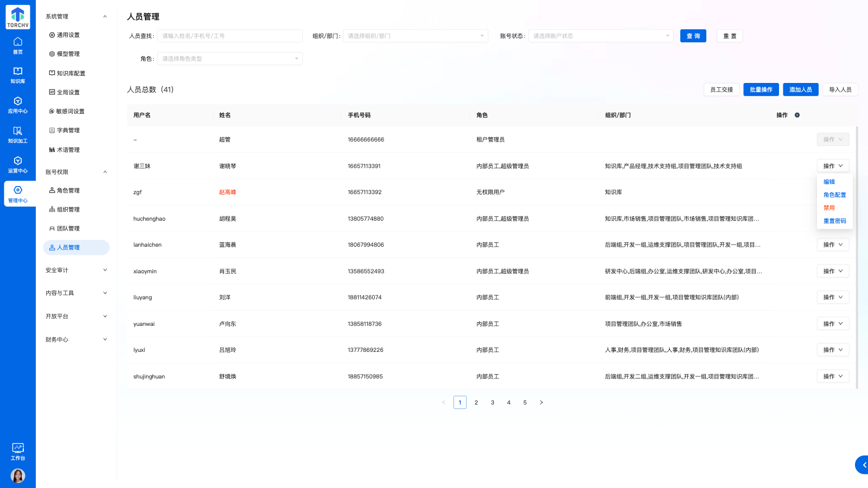Go to 应用中心 application center
Image resolution: width=868 pixels, height=488 pixels.
18,105
